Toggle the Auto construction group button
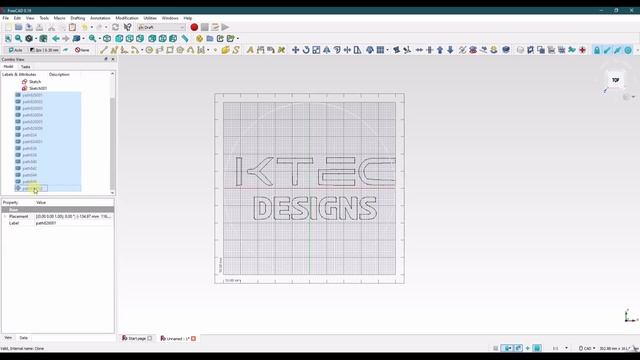640x360 pixels. (16, 50)
